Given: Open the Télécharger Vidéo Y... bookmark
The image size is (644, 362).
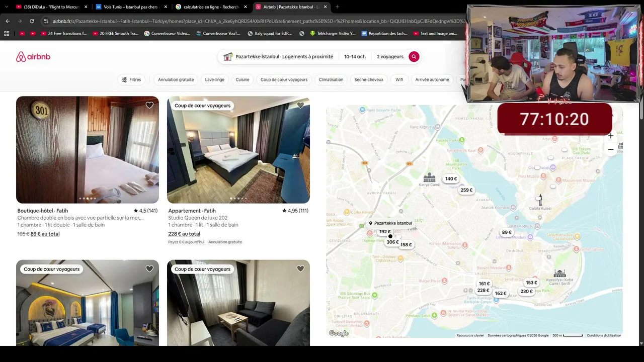Looking at the screenshot, I should point(333,34).
